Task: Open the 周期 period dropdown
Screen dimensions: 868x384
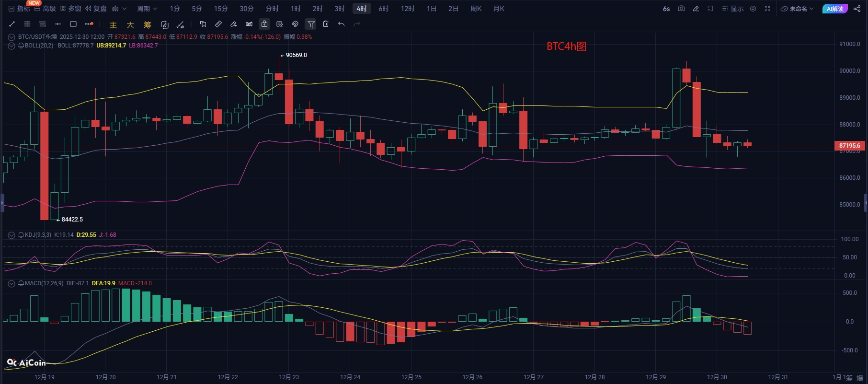Action: point(147,9)
